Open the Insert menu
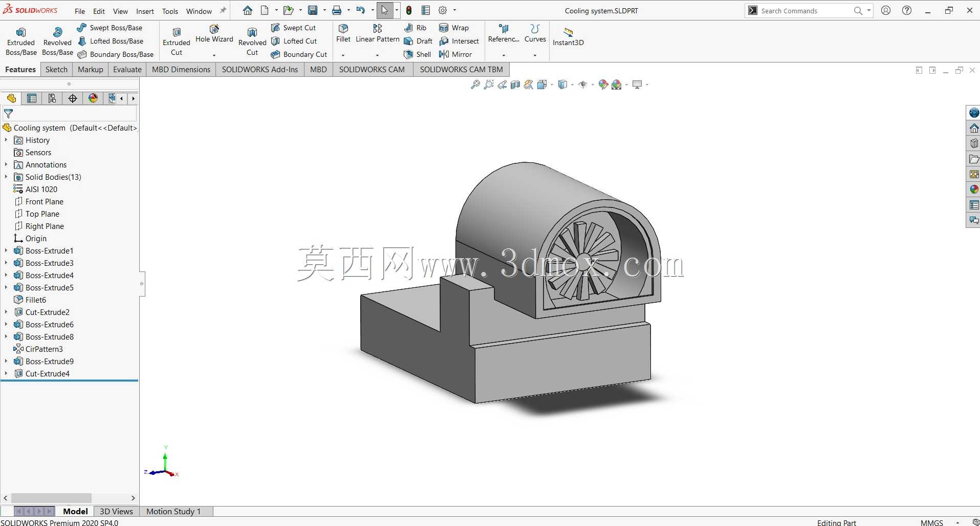The height and width of the screenshot is (526, 980). click(x=145, y=11)
